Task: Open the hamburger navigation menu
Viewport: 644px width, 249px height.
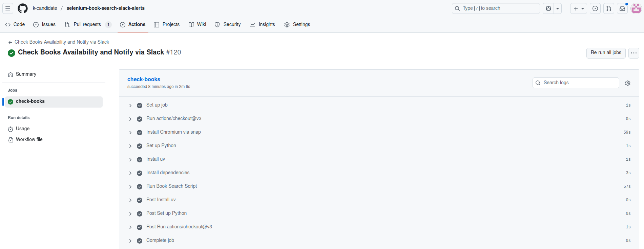Action: tap(8, 8)
